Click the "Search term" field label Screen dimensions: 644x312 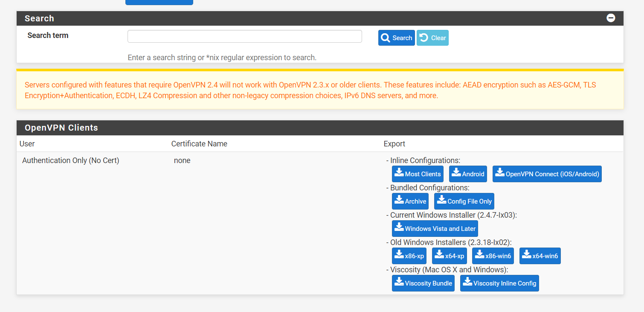coord(48,35)
